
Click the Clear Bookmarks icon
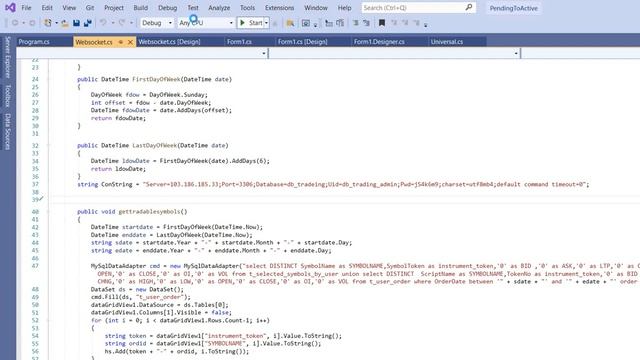tap(416, 23)
